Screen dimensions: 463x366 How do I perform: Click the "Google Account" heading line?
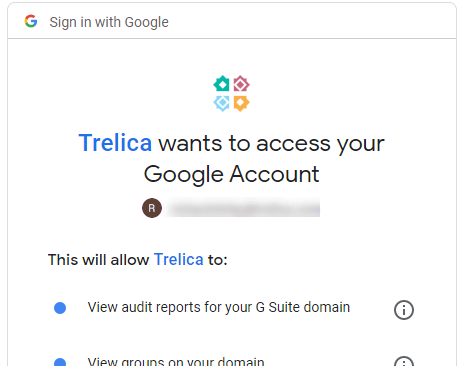231,175
